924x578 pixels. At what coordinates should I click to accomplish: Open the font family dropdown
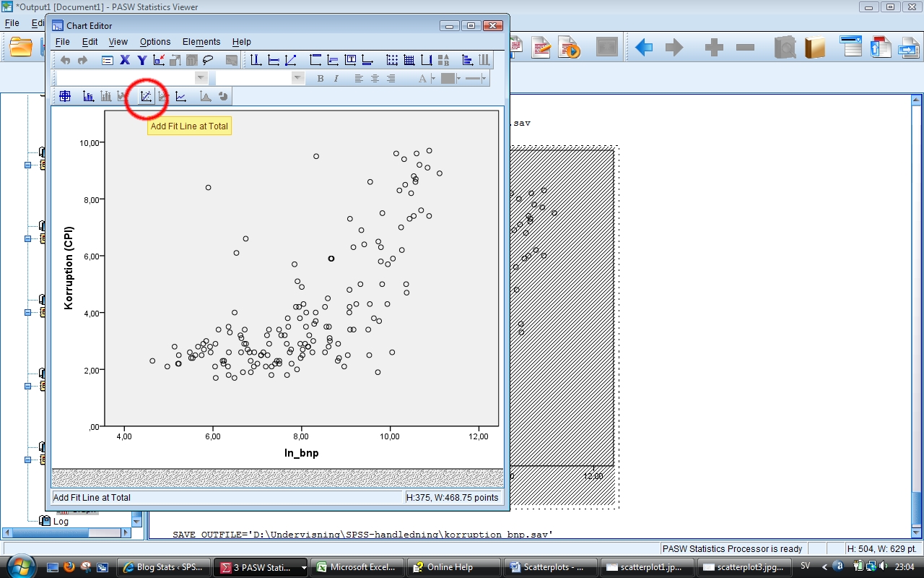(x=200, y=77)
